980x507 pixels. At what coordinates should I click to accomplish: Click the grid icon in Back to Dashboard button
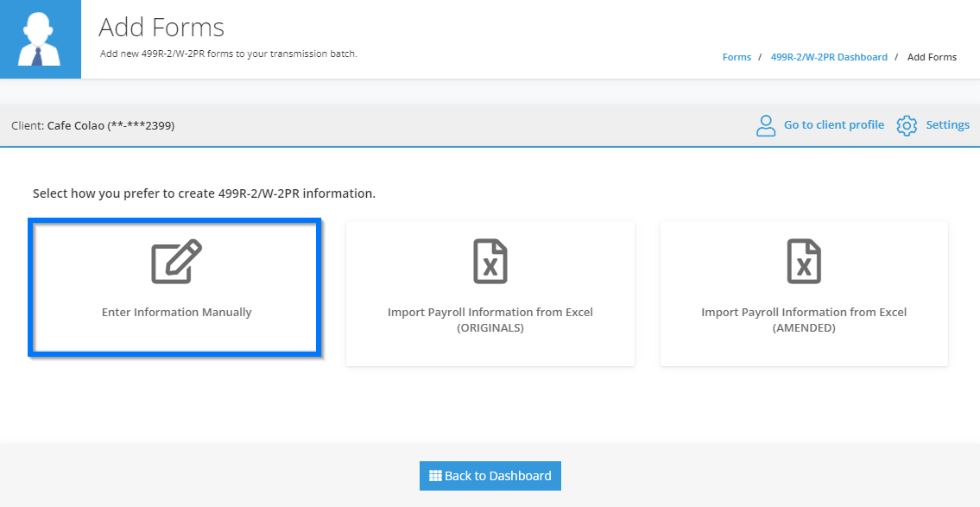pos(436,476)
